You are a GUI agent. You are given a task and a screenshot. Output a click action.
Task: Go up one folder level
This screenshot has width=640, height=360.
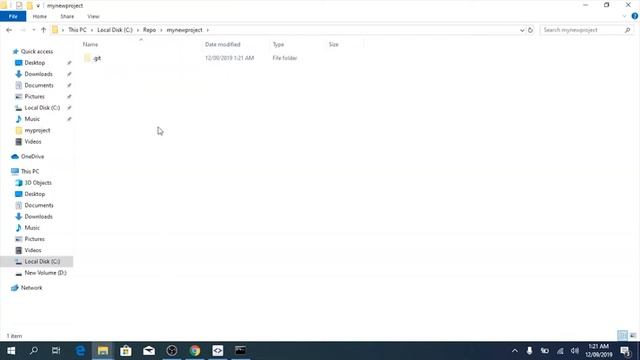[43, 30]
